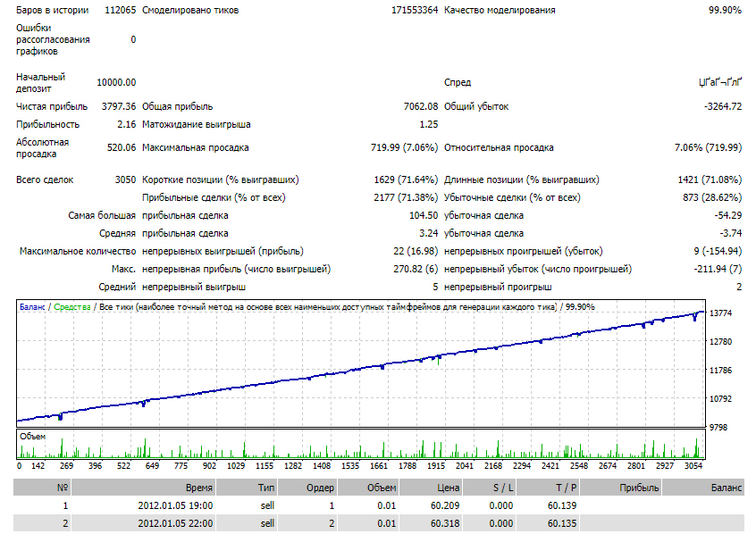Select absolute drawdown value 520.06
Viewport: 756px width, 534px height.
(x=122, y=147)
